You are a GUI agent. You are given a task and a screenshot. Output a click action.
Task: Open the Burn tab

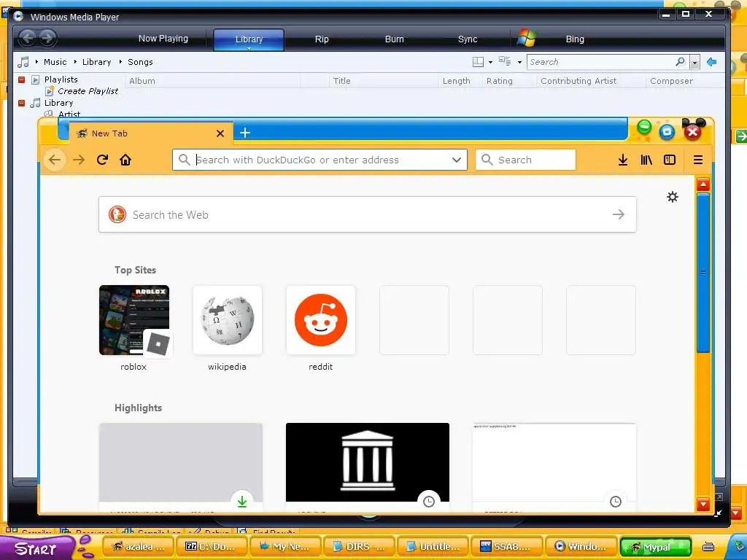[394, 39]
